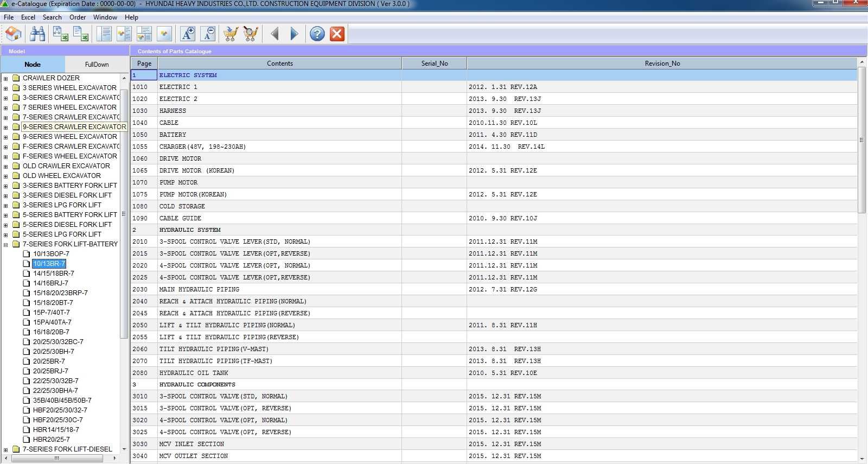Viewport: 868px width, 464px height.
Task: Click the Home house icon in toolbar
Action: click(x=14, y=34)
